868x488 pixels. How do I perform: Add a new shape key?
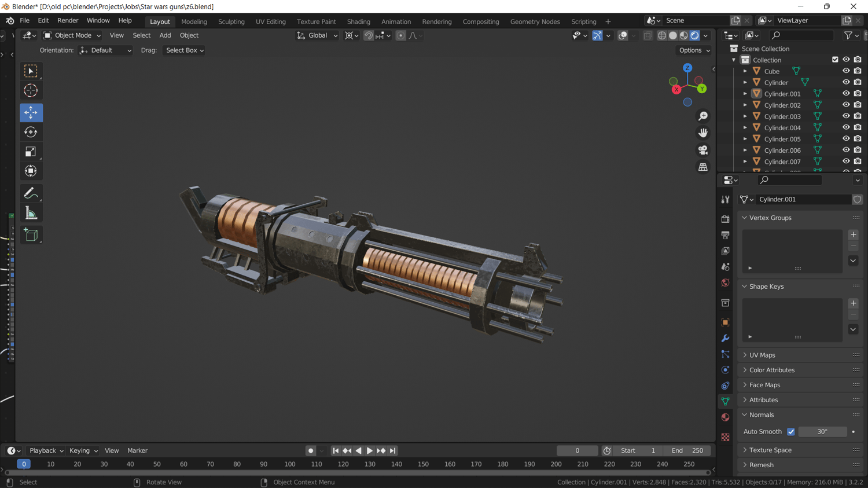tap(854, 303)
